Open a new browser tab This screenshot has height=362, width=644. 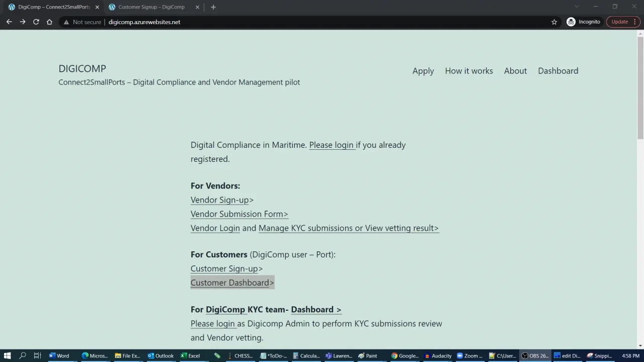pos(213,7)
